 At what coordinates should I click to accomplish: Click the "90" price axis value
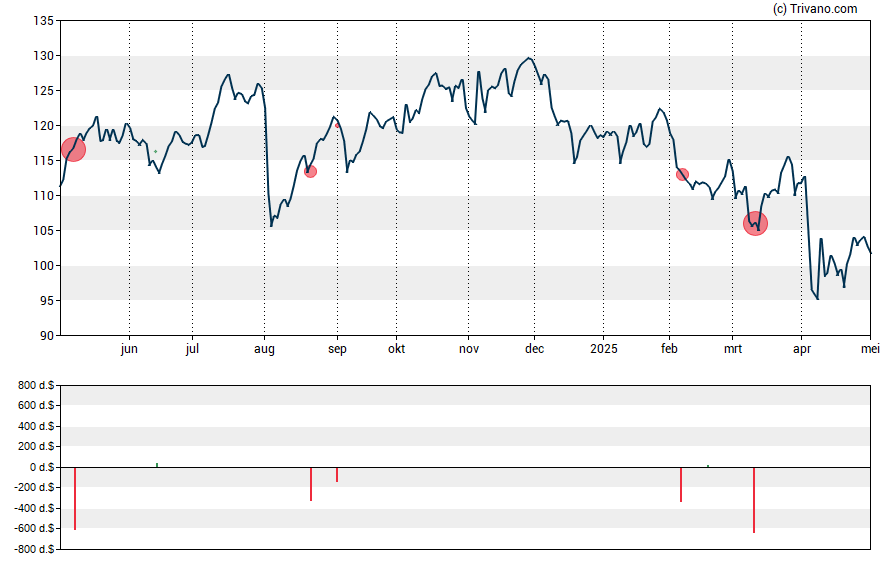coord(47,336)
